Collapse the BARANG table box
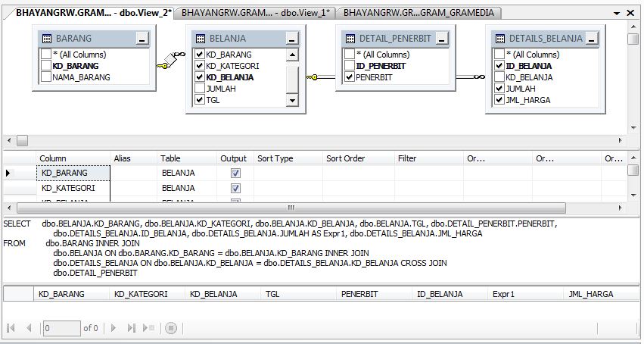This screenshot has width=644, height=344. click(142, 39)
